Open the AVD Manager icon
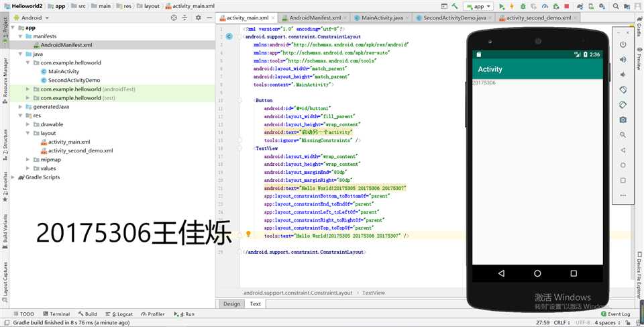The width and height of the screenshot is (644, 327). [591, 6]
